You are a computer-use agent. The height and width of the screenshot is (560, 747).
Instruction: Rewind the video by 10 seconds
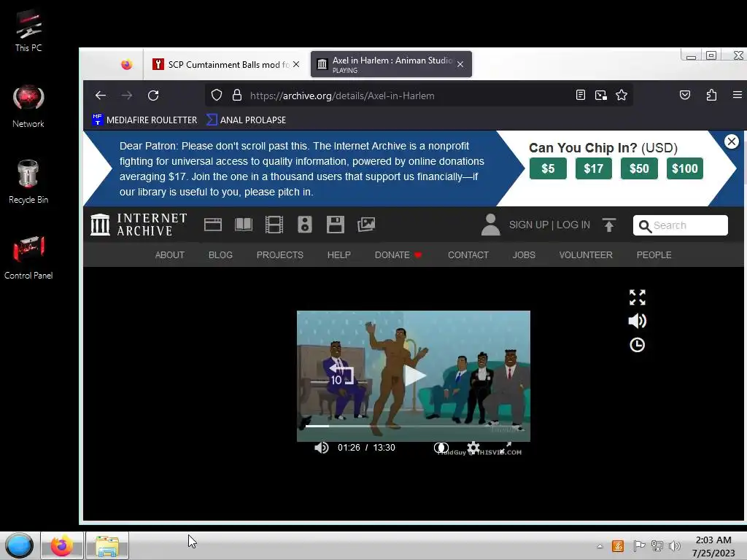[341, 375]
